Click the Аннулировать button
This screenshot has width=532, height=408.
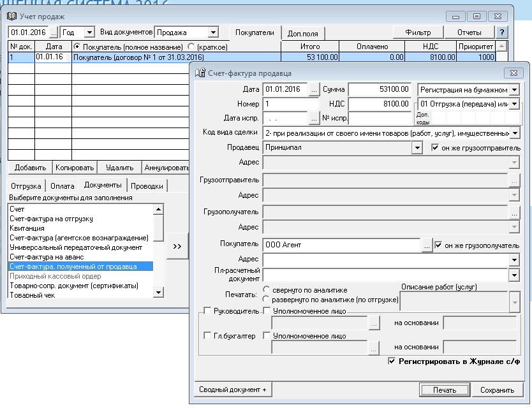click(x=166, y=168)
